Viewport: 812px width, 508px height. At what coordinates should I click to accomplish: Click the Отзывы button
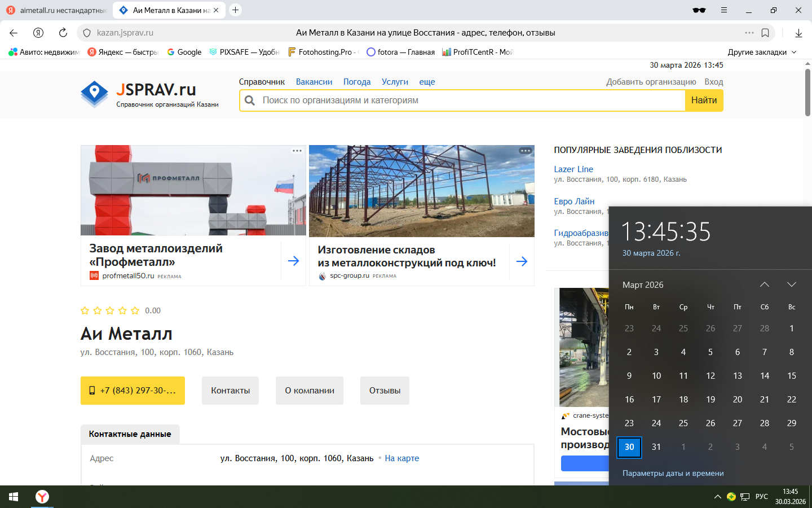point(385,391)
